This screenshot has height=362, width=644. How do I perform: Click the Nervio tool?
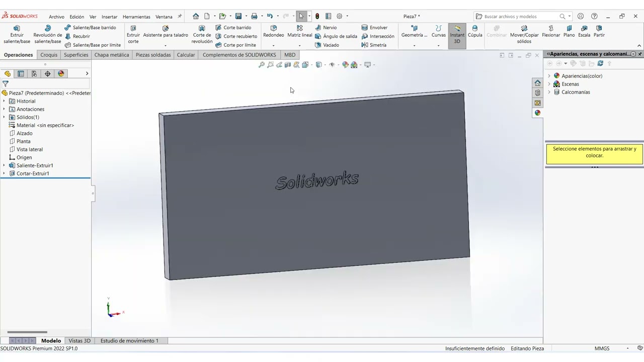pyautogui.click(x=326, y=28)
